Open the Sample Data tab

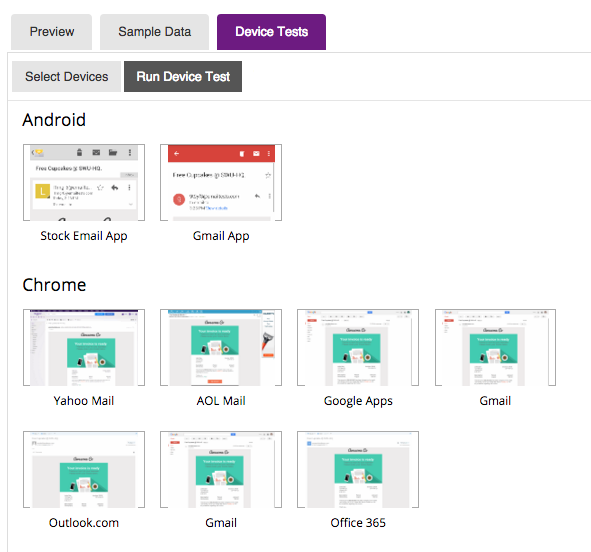click(154, 32)
